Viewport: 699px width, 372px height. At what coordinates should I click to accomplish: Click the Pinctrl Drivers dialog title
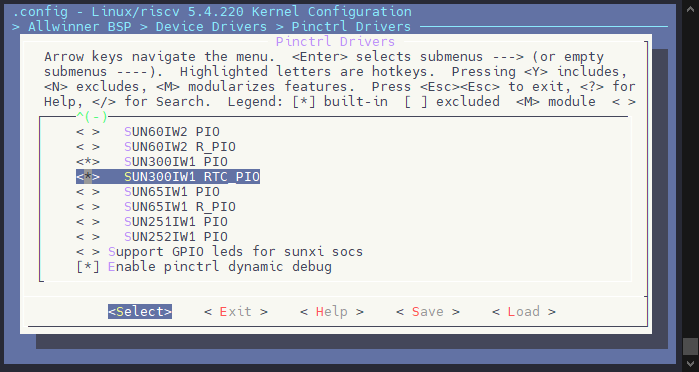[x=335, y=41]
